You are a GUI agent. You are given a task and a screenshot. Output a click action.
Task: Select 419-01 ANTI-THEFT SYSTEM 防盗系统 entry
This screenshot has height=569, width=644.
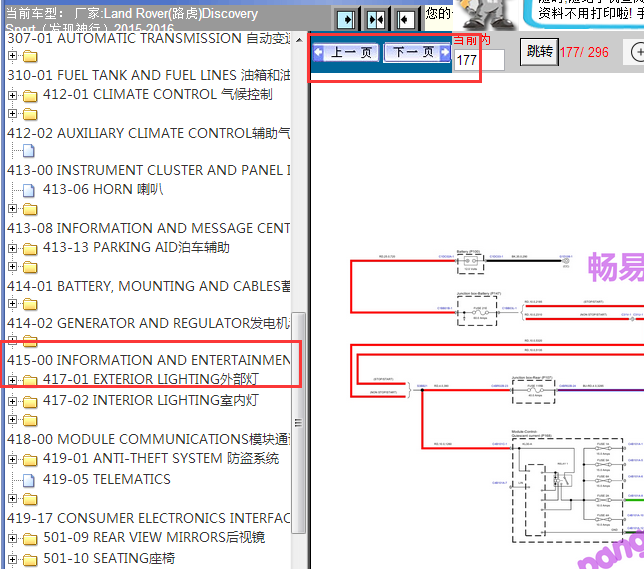[161, 458]
